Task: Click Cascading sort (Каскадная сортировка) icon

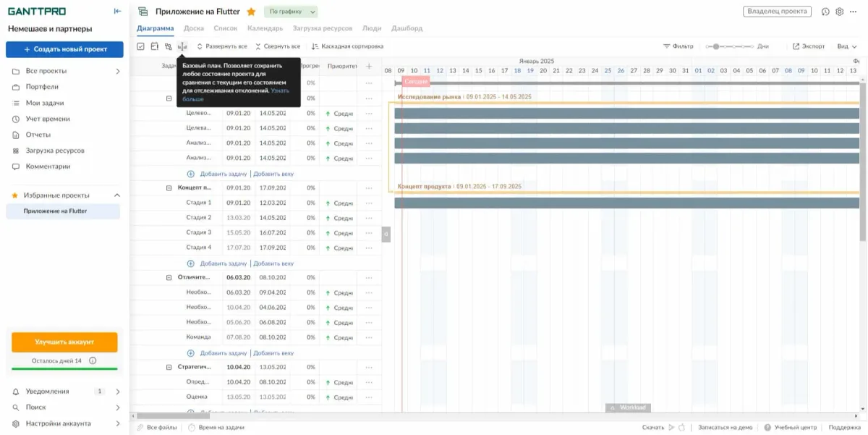Action: click(x=315, y=46)
